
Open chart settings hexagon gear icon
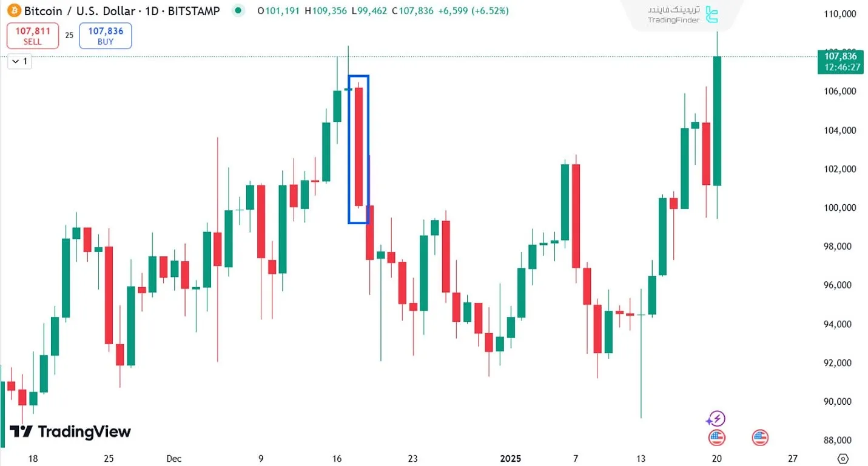coord(842,458)
